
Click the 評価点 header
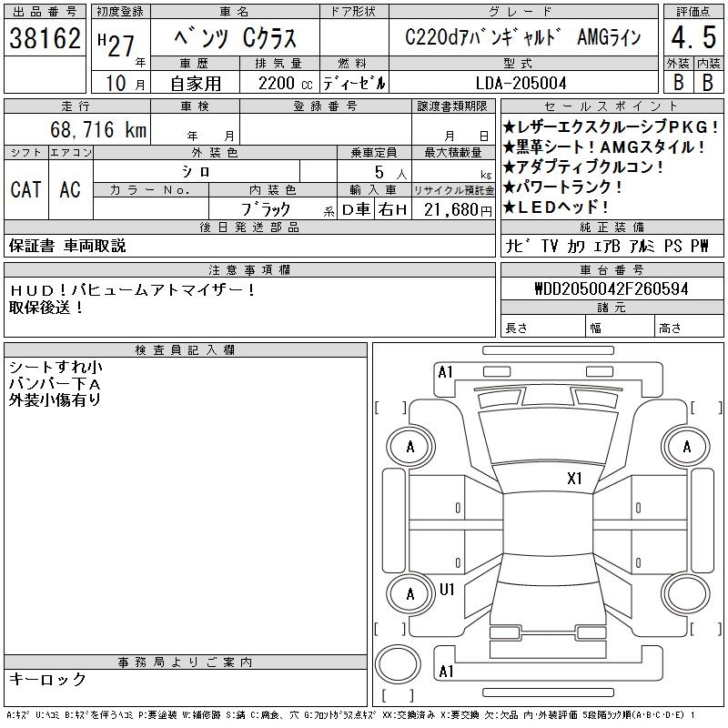coord(693,12)
